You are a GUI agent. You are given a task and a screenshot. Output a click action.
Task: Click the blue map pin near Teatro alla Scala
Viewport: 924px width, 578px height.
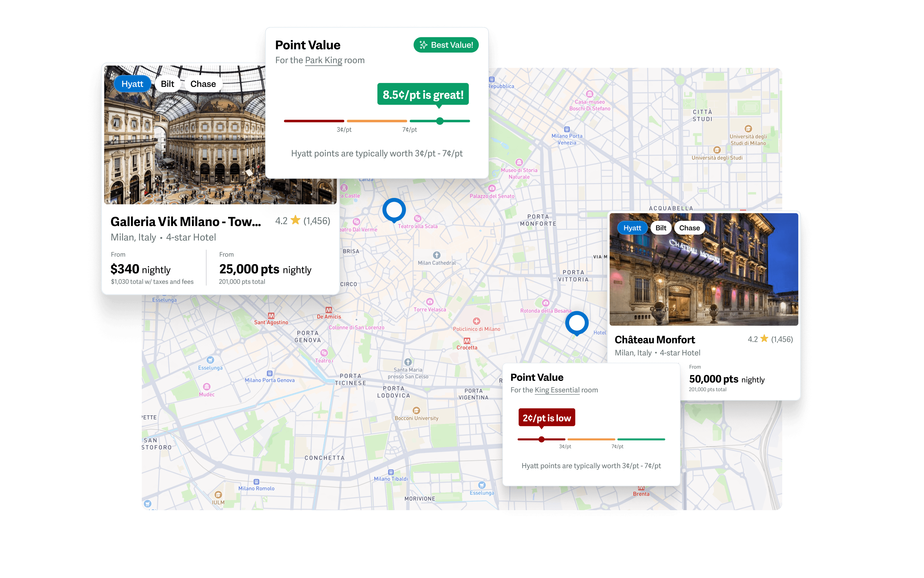(394, 210)
